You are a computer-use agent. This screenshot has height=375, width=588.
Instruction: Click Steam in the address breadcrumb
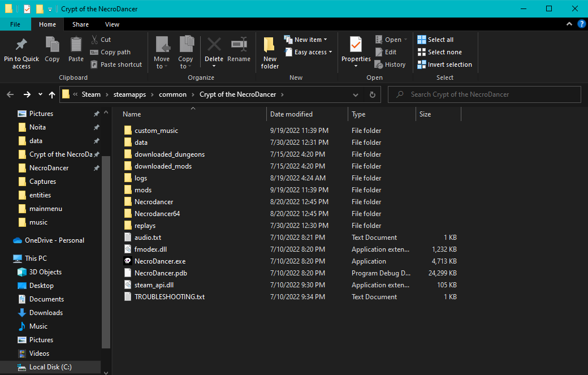tap(91, 94)
